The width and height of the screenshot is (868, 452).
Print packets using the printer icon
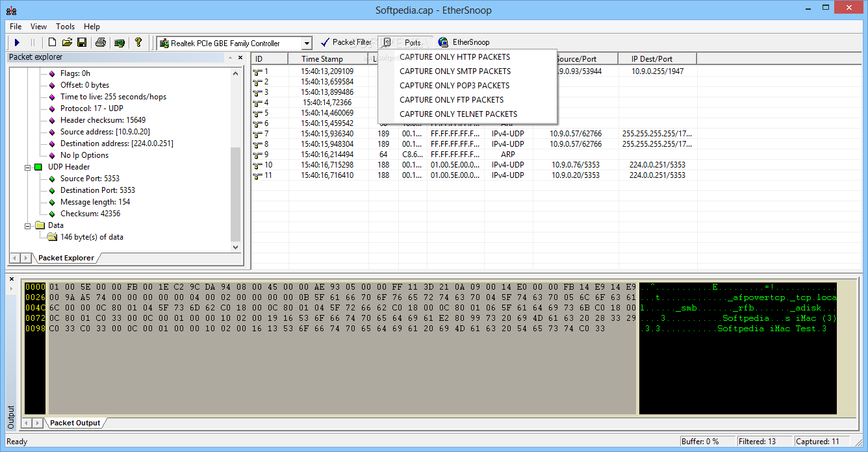click(x=101, y=43)
